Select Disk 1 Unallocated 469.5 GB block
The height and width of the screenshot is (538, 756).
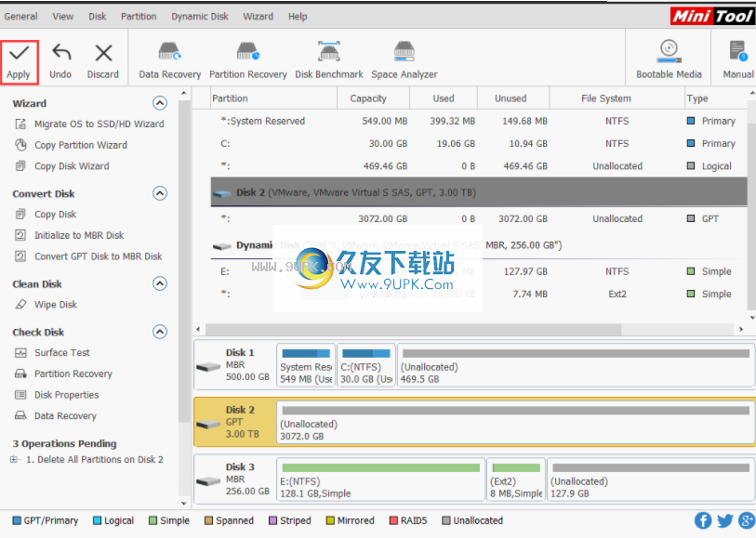(576, 365)
